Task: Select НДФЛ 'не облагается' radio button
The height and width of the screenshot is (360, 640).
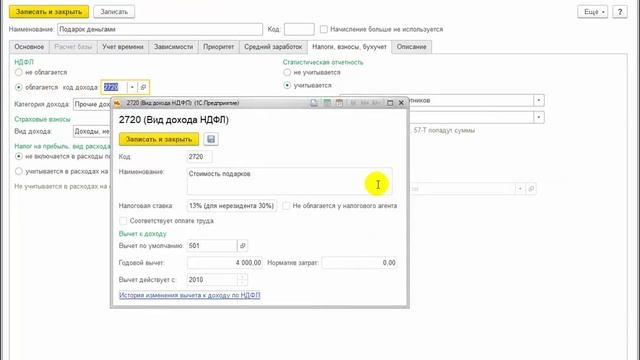Action: tap(18, 72)
